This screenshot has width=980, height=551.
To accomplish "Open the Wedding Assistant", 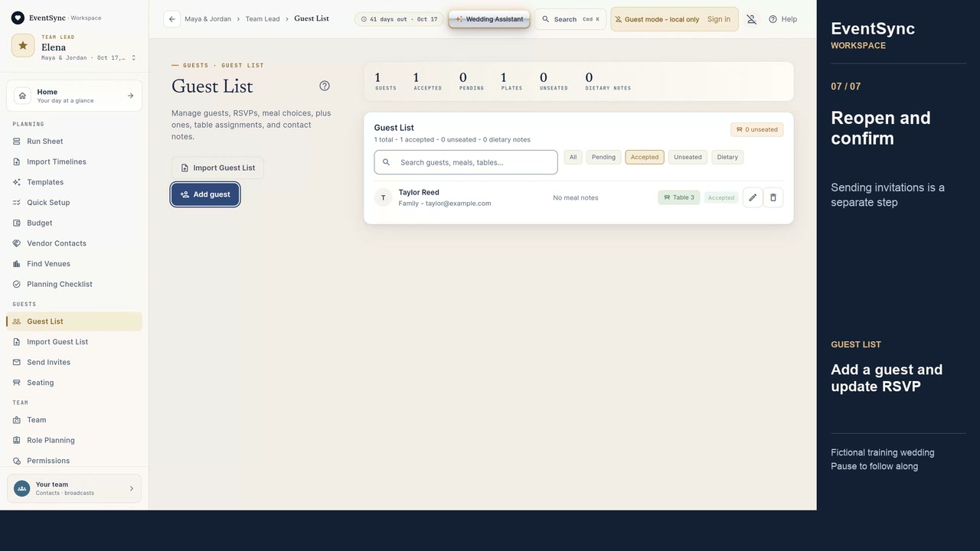I will (489, 19).
